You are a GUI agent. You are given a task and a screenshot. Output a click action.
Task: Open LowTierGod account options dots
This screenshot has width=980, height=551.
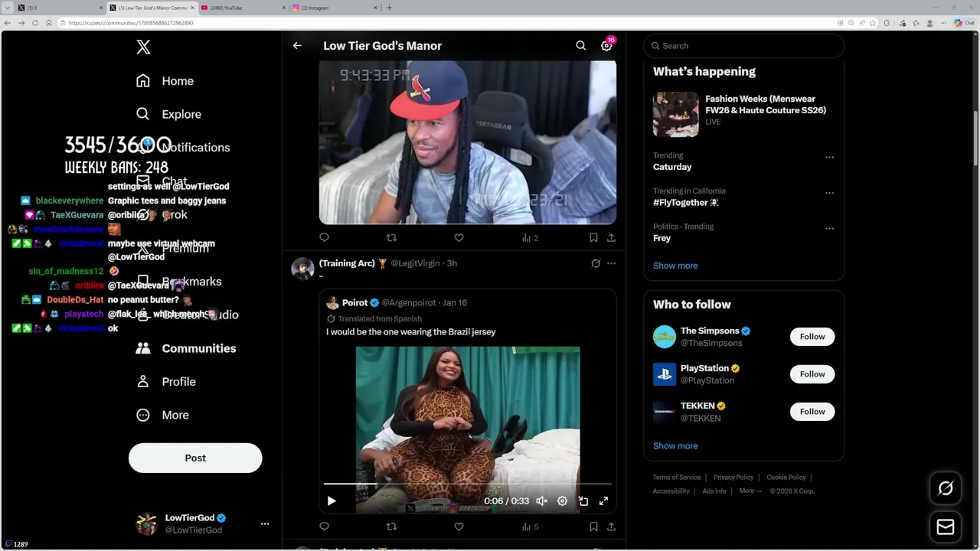click(x=265, y=523)
